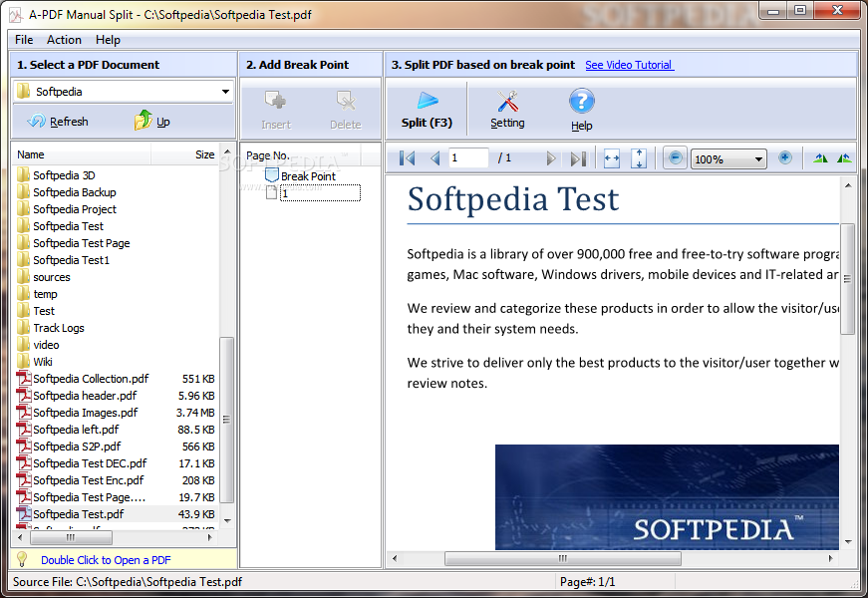Click the file list scroll up arrow

pos(227,151)
